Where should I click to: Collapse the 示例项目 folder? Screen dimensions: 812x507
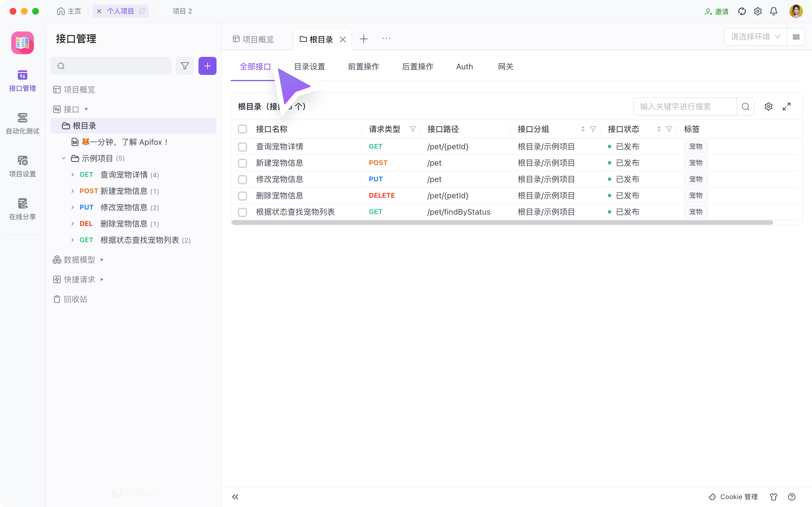[x=64, y=158]
